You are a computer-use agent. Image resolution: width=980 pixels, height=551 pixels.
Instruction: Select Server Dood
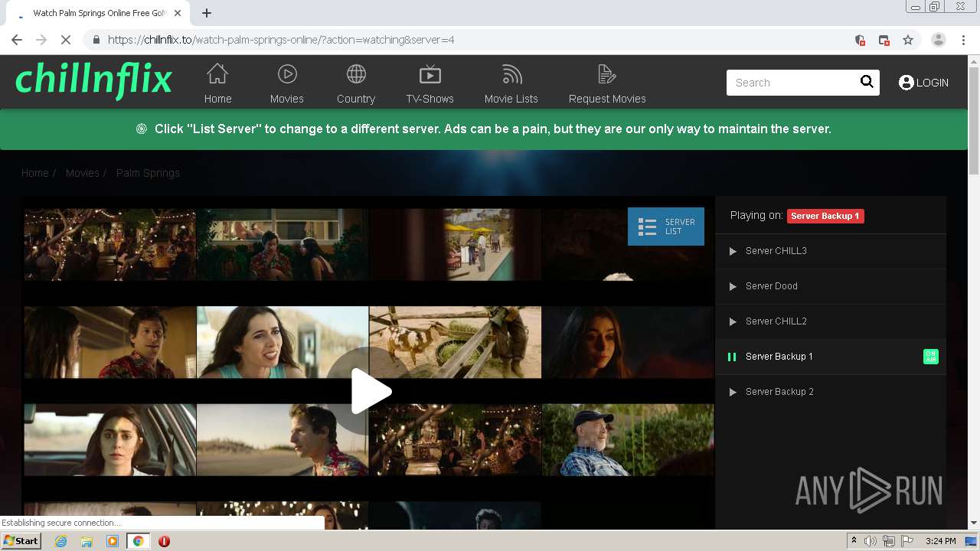(x=831, y=286)
